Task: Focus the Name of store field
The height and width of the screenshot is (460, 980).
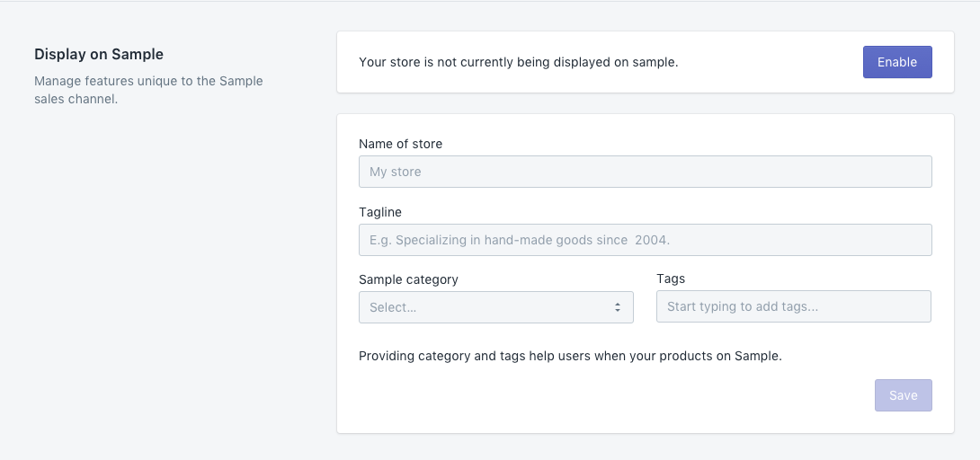Action: coord(645,172)
